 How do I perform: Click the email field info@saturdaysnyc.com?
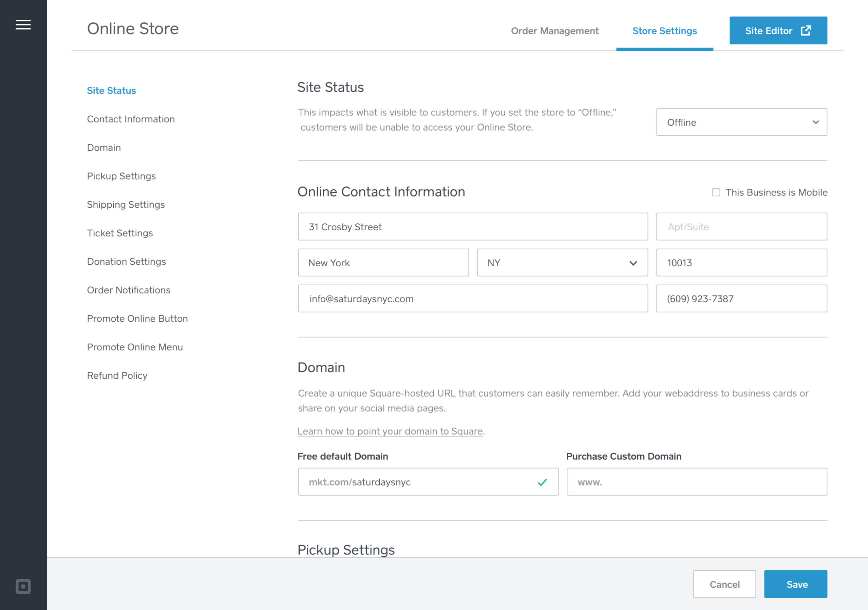tap(473, 299)
